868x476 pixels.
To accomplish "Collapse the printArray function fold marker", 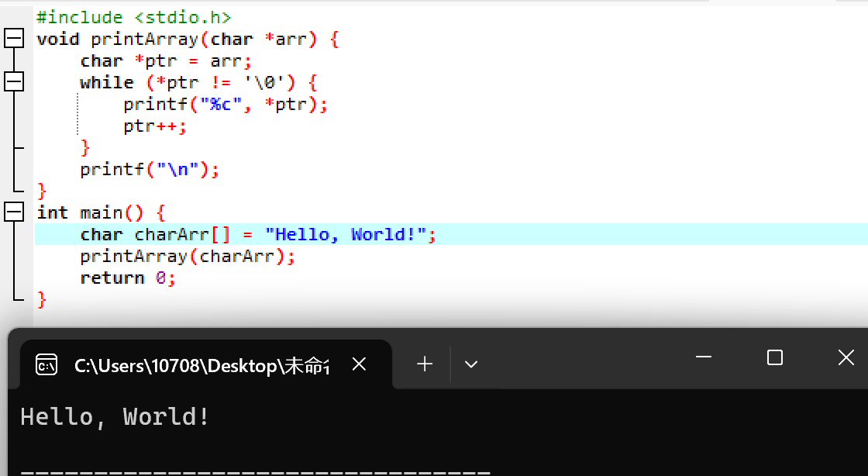I will point(14,39).
